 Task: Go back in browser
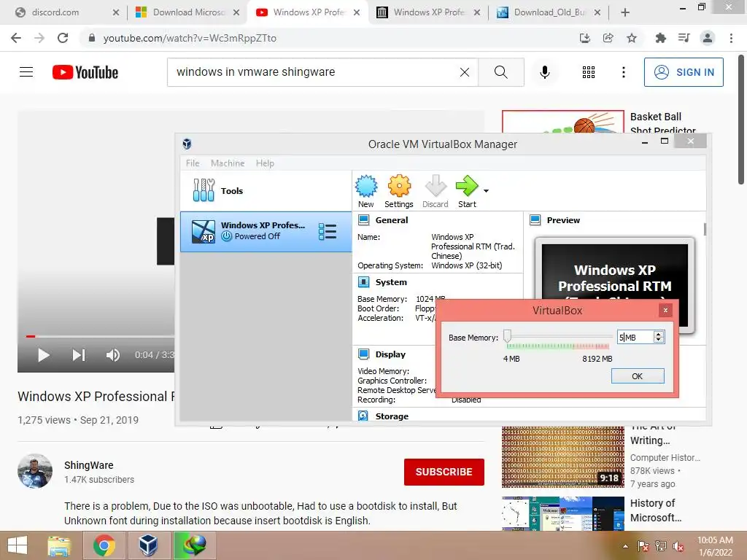16,38
